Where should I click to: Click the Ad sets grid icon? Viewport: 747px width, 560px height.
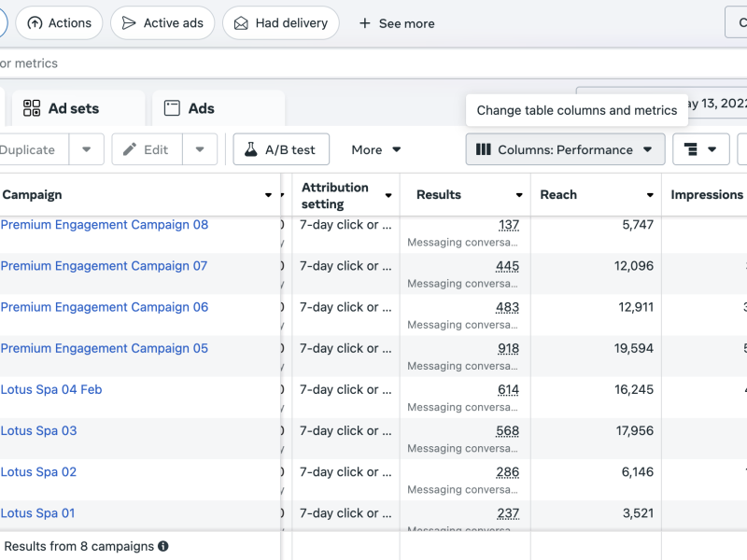[32, 108]
